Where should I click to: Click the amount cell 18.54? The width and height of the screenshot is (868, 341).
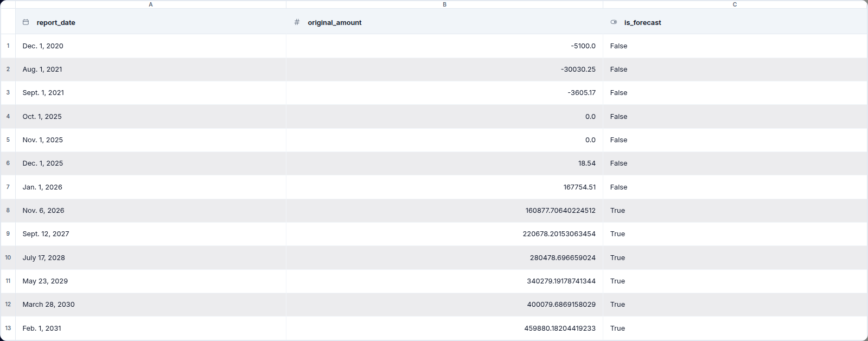[444, 163]
